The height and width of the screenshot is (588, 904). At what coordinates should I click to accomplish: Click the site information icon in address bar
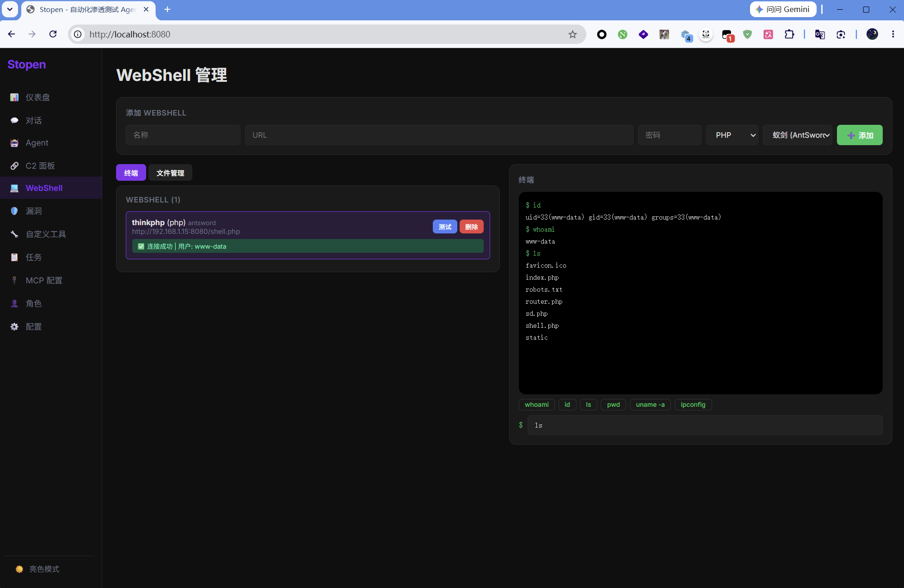point(78,34)
